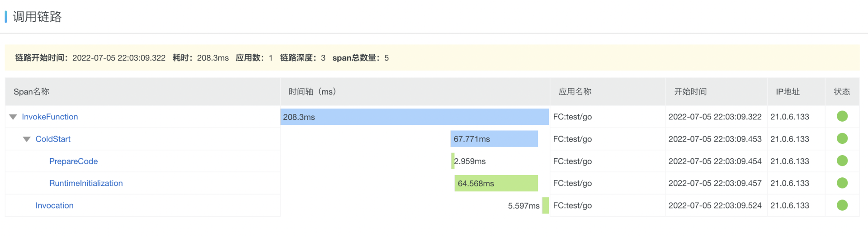
Task: Click the Span名称 column header
Action: pos(31,92)
